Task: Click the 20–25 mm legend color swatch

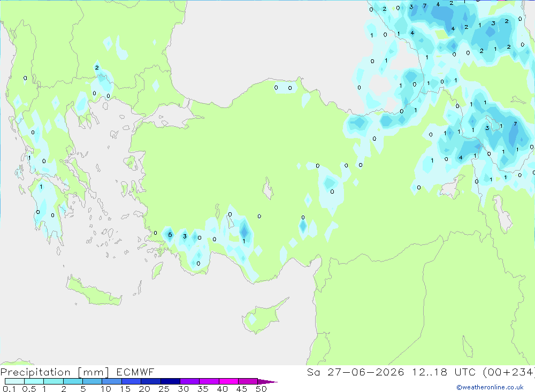Action: coord(151,381)
